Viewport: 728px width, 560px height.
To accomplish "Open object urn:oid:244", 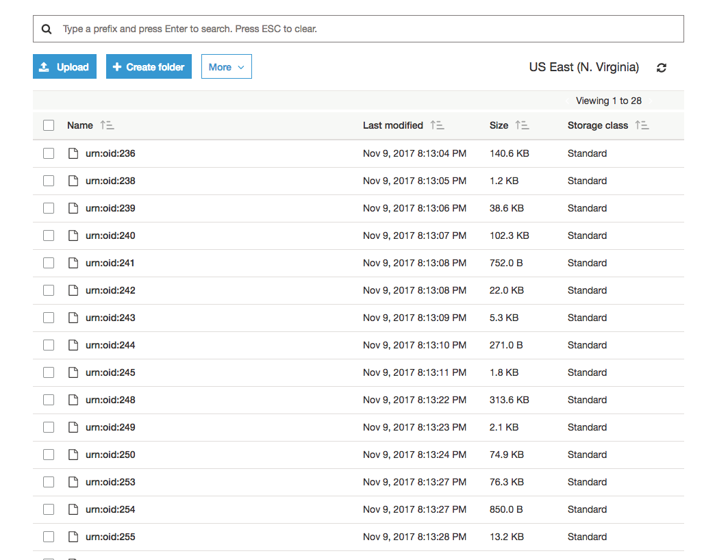I will (110, 345).
